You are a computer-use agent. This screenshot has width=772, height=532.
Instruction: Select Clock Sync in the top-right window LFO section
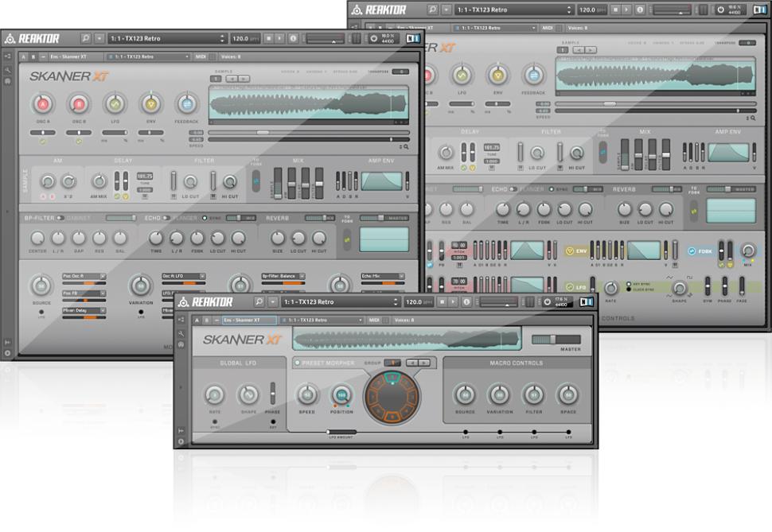coord(629,289)
